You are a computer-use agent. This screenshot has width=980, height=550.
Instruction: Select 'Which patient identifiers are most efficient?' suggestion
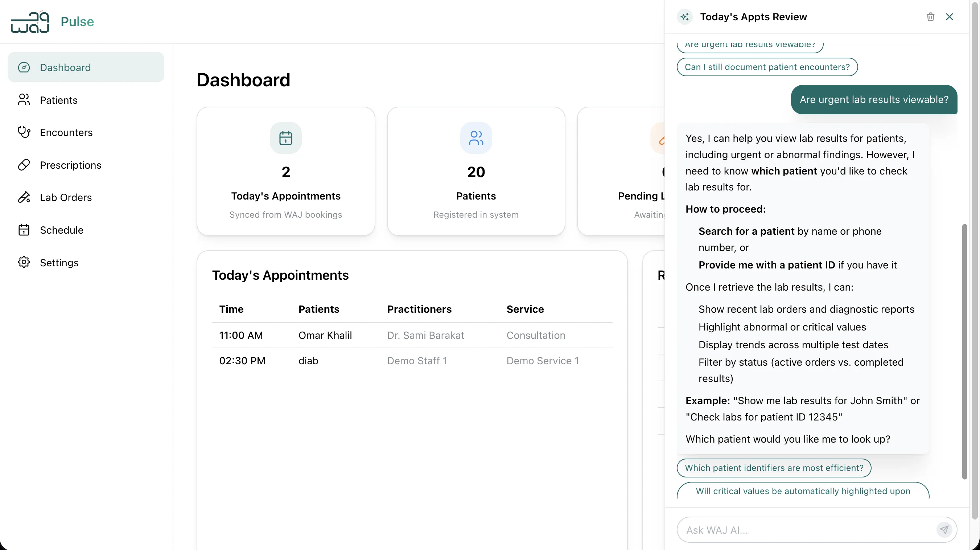click(x=773, y=468)
